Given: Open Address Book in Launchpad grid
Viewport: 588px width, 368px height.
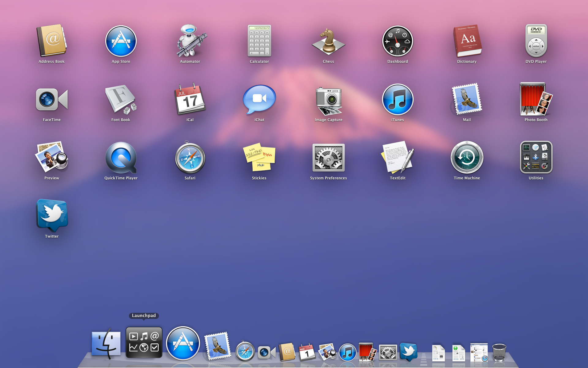Looking at the screenshot, I should click(51, 41).
